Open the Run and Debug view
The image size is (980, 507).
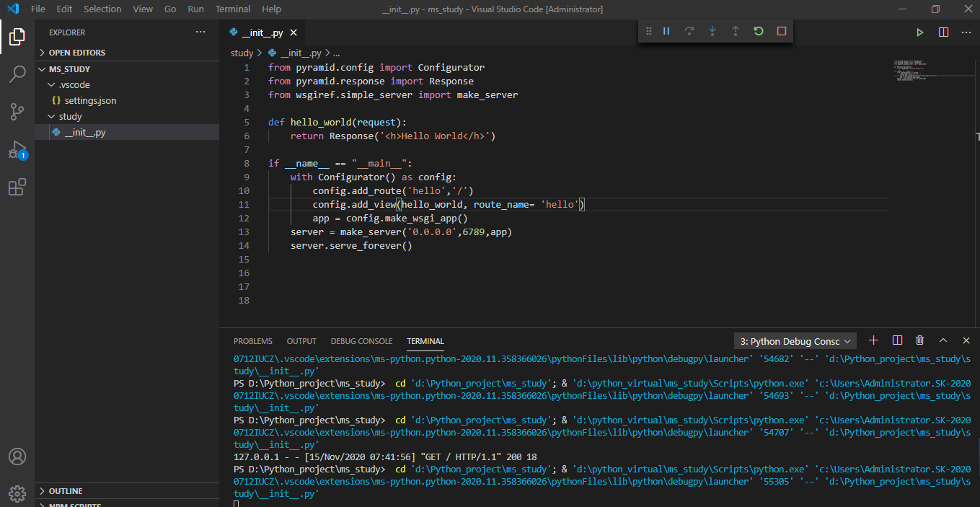coord(17,150)
